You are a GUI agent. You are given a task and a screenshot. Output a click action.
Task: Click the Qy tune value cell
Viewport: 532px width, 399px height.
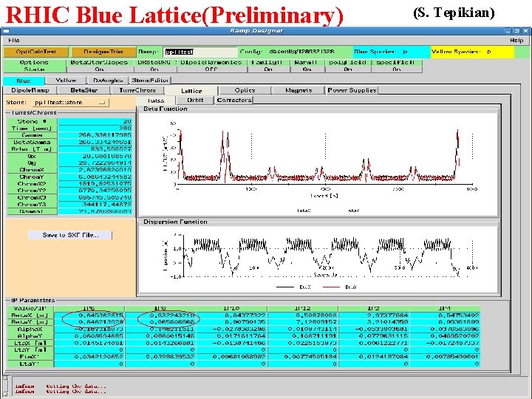95,163
